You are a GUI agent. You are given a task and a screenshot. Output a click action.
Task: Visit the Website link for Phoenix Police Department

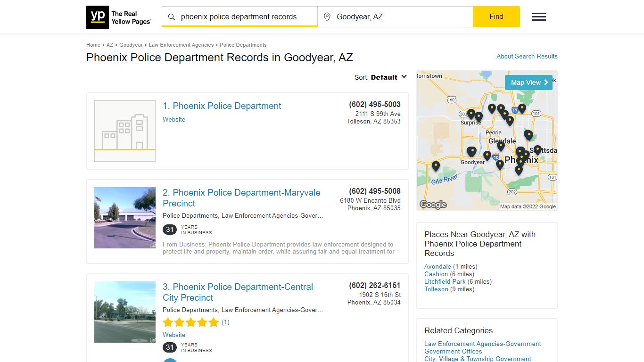[174, 120]
